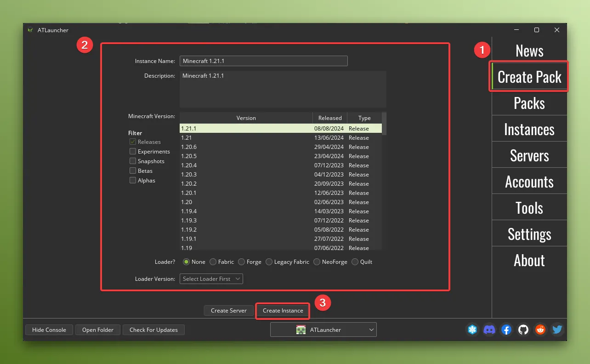
Task: Select the Fabric loader radio button
Action: [x=213, y=262]
